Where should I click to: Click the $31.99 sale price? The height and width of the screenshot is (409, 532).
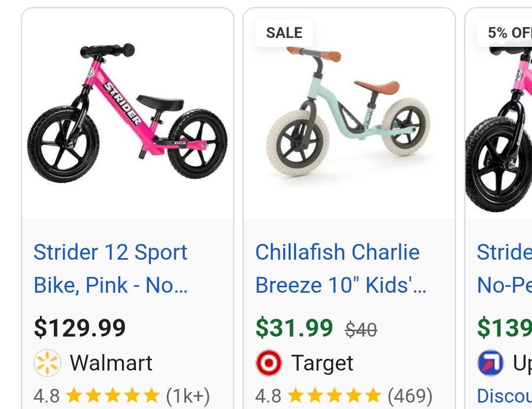[x=294, y=328]
